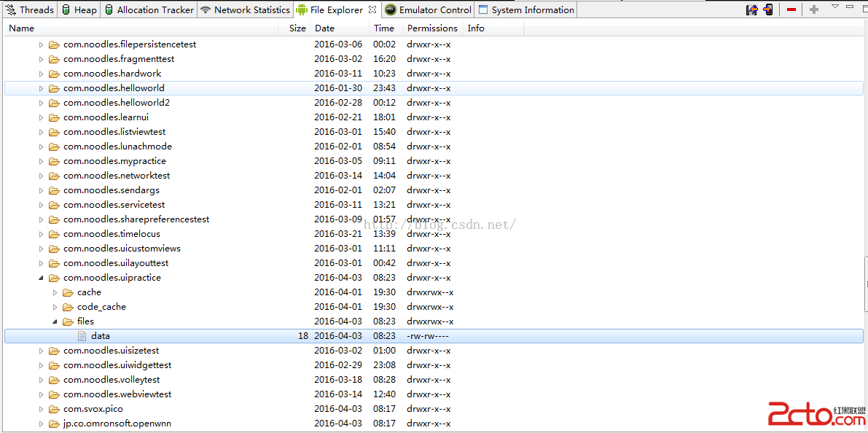Click folder icon of com.noodles.helloworld2
The height and width of the screenshot is (433, 868).
pyautogui.click(x=54, y=103)
